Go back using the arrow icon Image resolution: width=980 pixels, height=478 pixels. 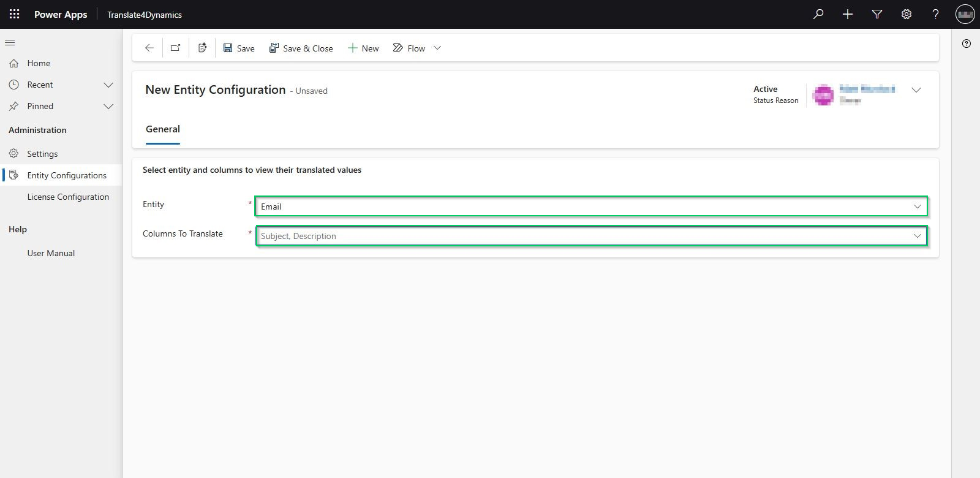point(149,48)
